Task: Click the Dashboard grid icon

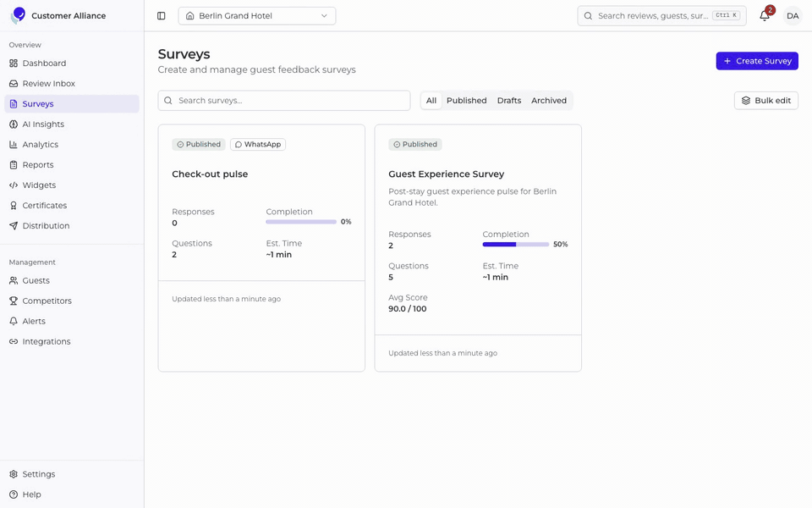Action: [x=14, y=63]
